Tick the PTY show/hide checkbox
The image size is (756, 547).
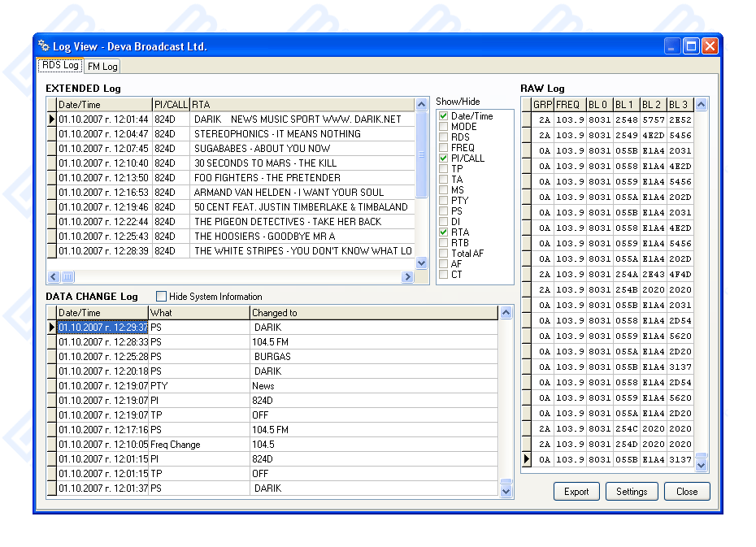tap(443, 201)
